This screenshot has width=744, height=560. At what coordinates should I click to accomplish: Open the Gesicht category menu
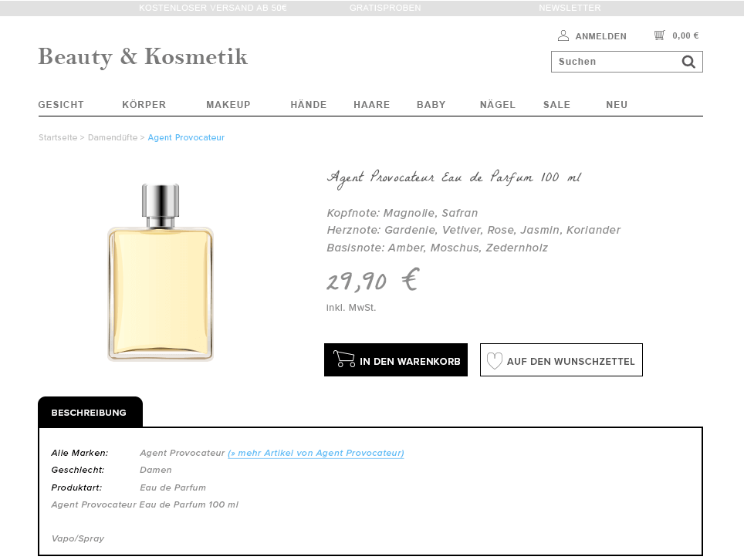(61, 104)
